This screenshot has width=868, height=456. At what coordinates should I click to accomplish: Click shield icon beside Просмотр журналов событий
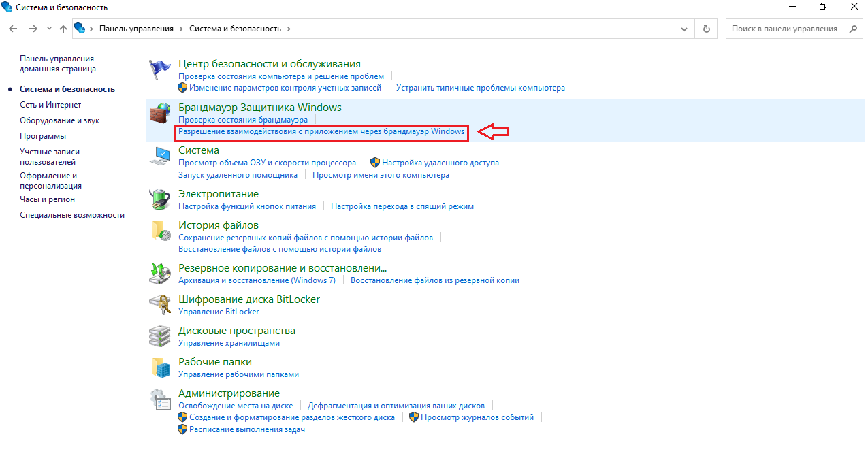(414, 417)
